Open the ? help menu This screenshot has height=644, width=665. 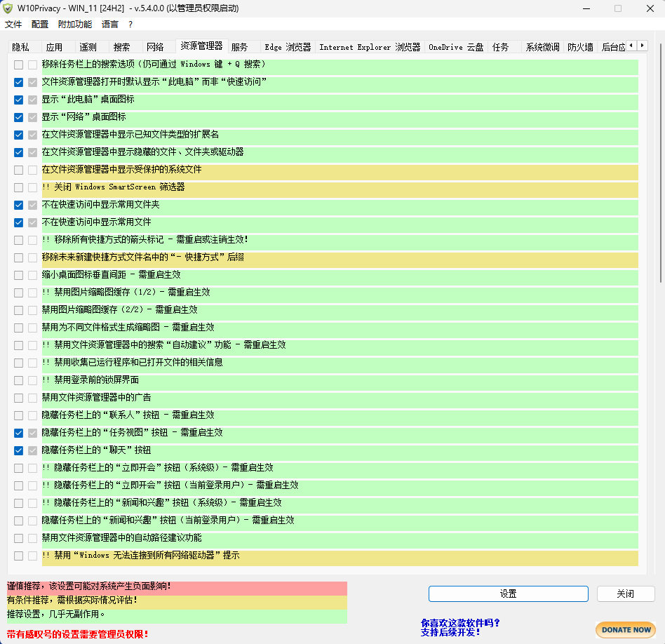pyautogui.click(x=130, y=25)
